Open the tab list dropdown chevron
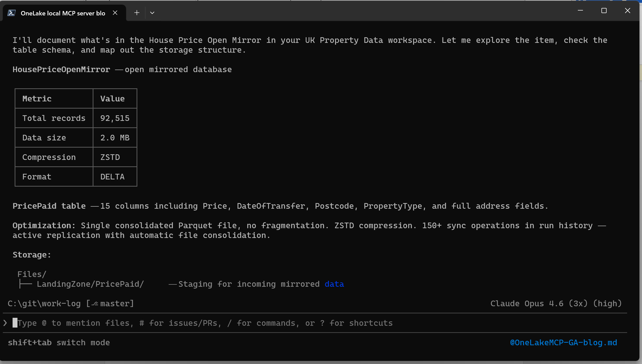 click(x=152, y=12)
